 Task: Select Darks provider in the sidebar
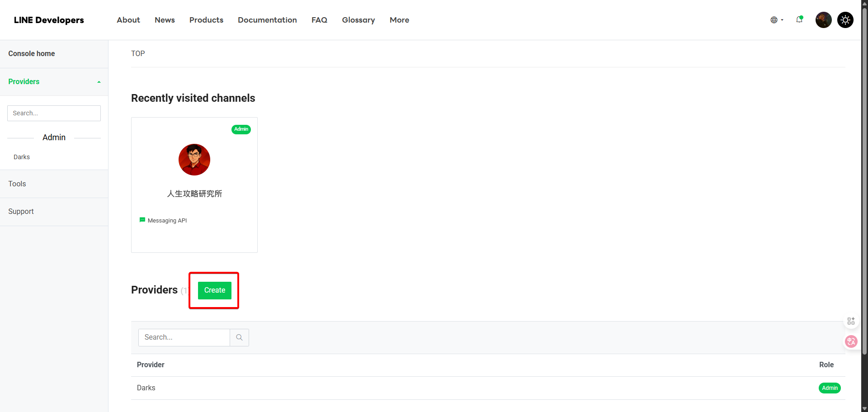point(22,157)
